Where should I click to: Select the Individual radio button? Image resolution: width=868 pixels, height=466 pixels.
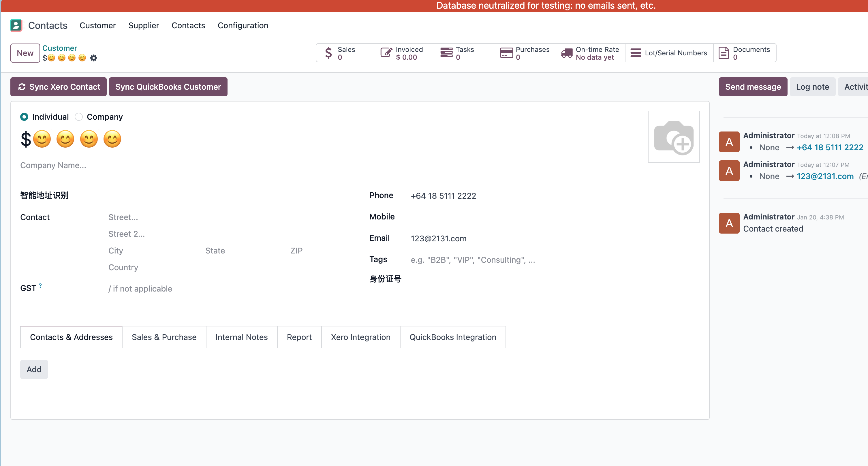24,117
